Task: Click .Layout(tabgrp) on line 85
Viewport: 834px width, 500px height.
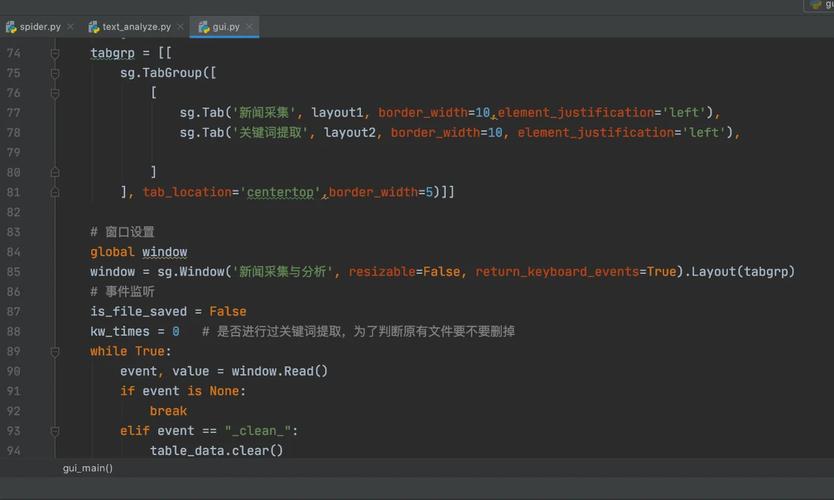Action: (739, 272)
